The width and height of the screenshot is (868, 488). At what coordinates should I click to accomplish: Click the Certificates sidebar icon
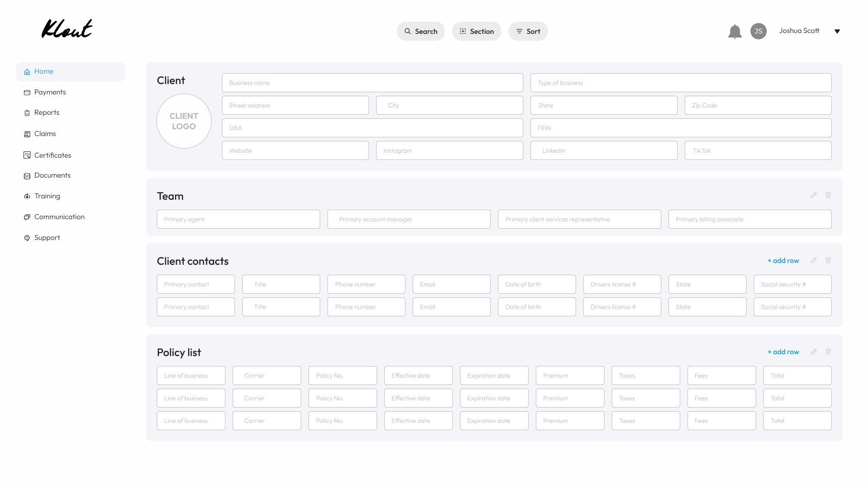(x=27, y=155)
